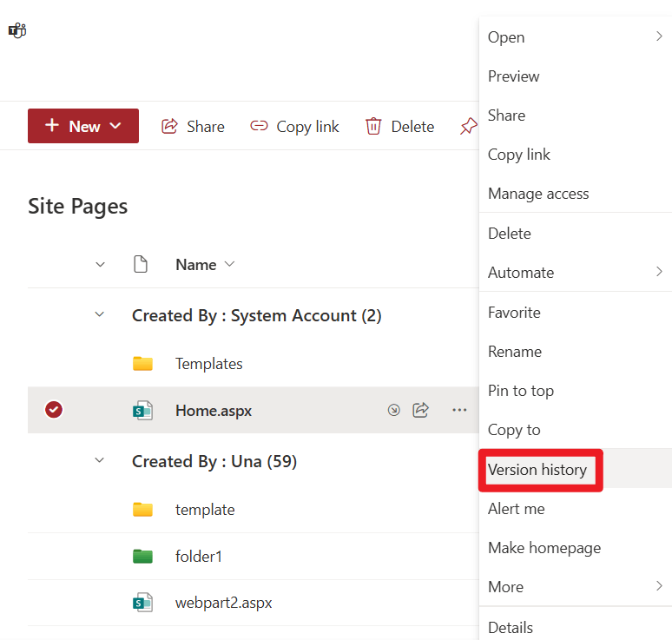Image resolution: width=672 pixels, height=640 pixels.
Task: Open webpart2.aspx page link
Action: 223,603
